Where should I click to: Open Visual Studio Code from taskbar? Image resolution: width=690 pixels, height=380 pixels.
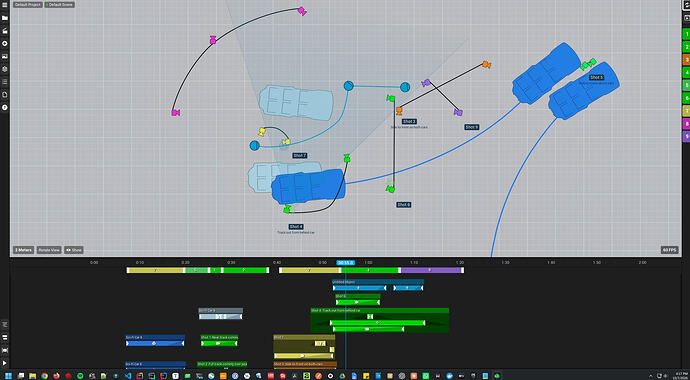[128, 376]
